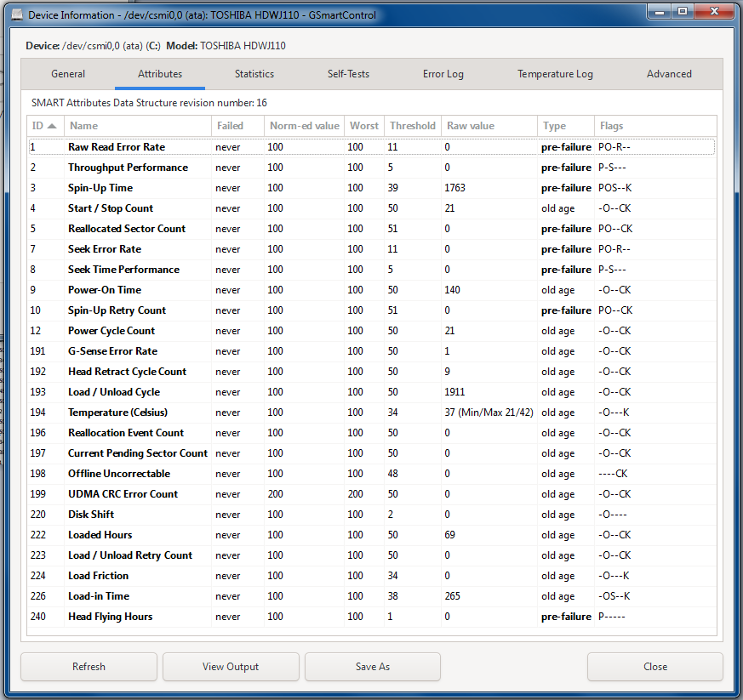The height and width of the screenshot is (700, 743).
Task: Sort by the Raw value column header
Action: pos(489,126)
